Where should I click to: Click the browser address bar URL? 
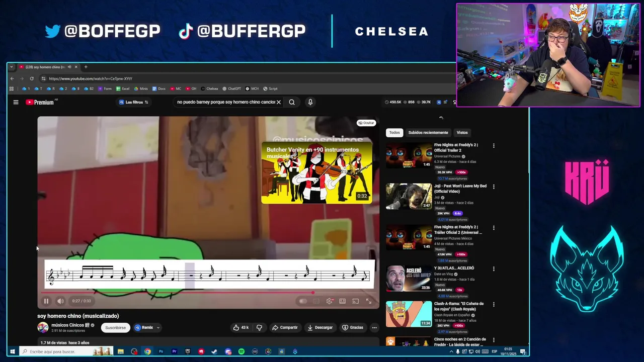click(x=91, y=78)
